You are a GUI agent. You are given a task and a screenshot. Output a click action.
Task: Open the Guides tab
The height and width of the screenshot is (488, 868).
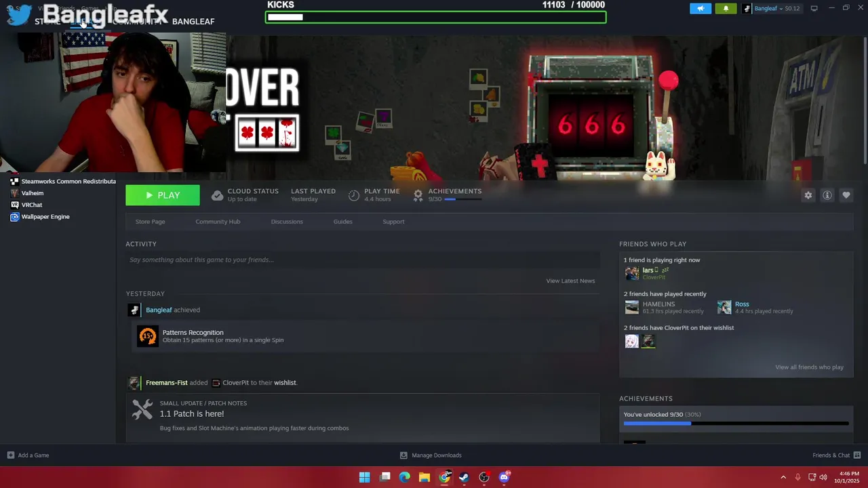(x=342, y=222)
